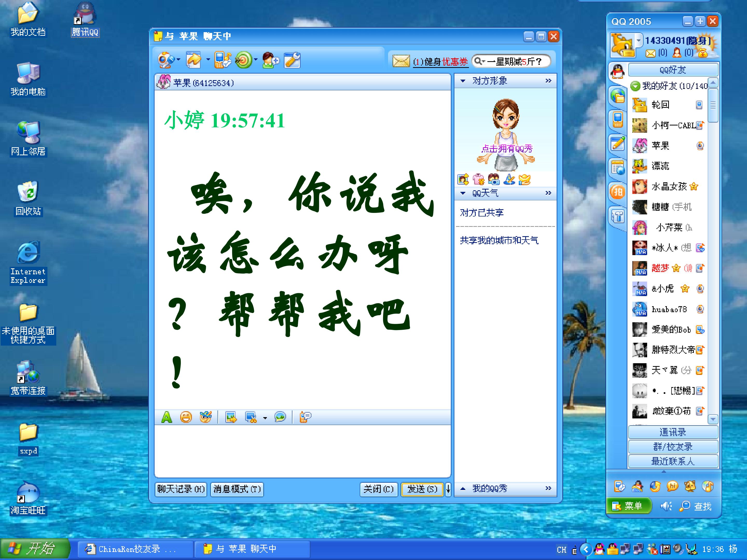
Task: Switch to the 最近联系人 tab
Action: click(673, 461)
